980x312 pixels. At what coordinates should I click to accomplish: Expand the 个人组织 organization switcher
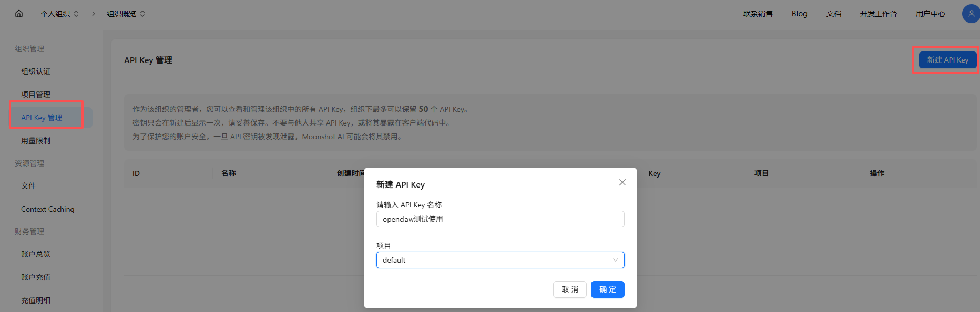click(x=59, y=14)
